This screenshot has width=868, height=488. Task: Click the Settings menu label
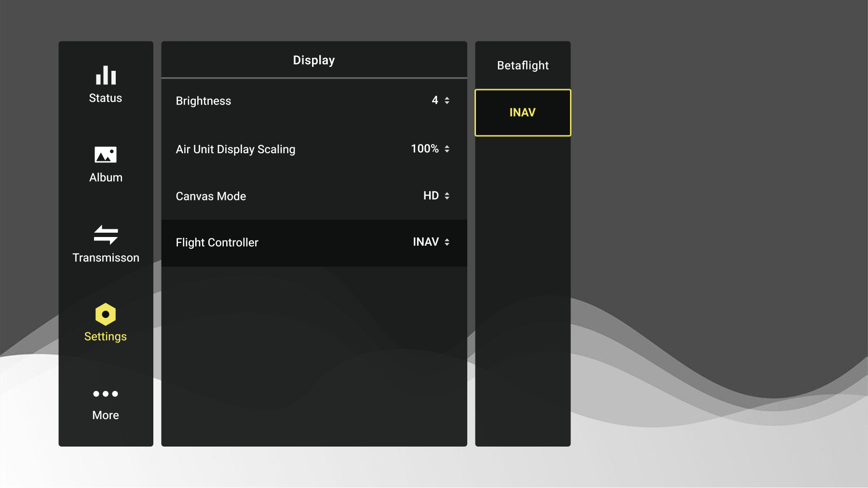tap(106, 337)
